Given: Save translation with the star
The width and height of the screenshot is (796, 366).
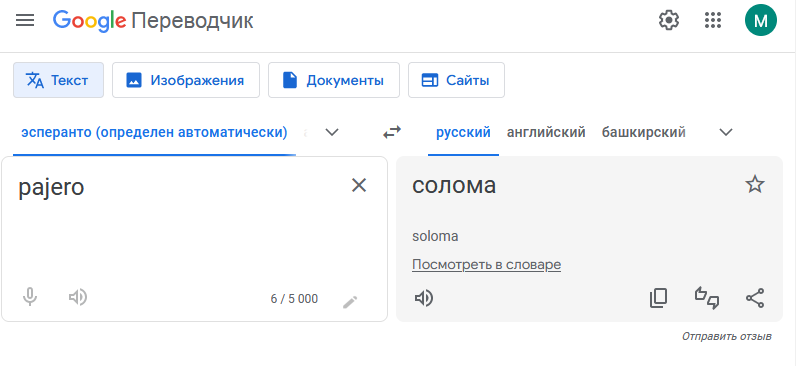Looking at the screenshot, I should click(755, 184).
